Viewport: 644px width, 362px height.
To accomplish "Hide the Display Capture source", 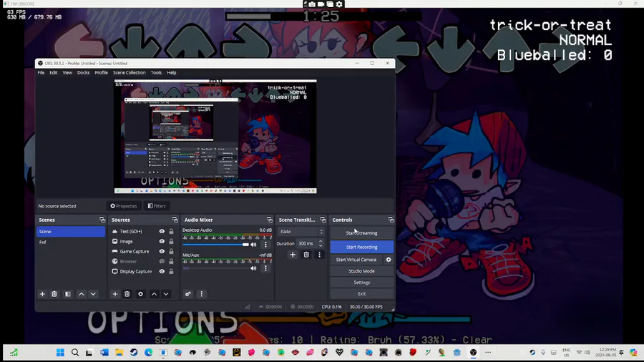I will (162, 271).
